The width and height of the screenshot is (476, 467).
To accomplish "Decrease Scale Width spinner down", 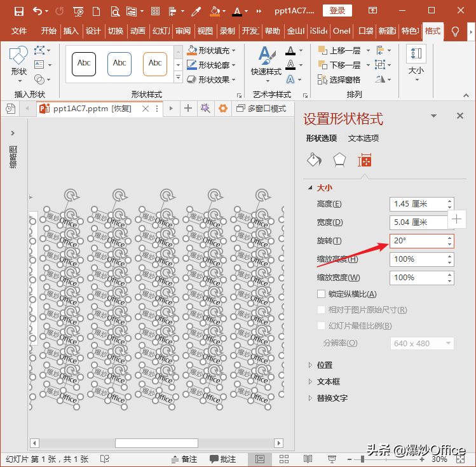I will (x=449, y=281).
